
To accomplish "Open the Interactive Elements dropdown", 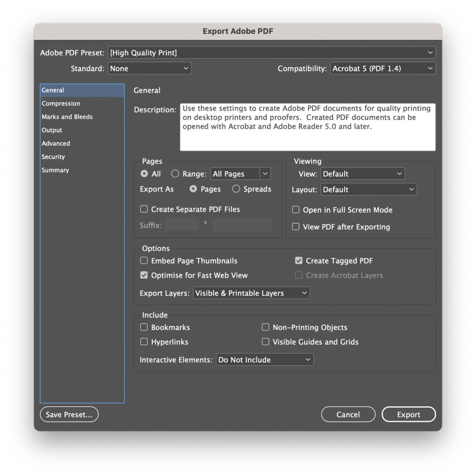I will 264,359.
